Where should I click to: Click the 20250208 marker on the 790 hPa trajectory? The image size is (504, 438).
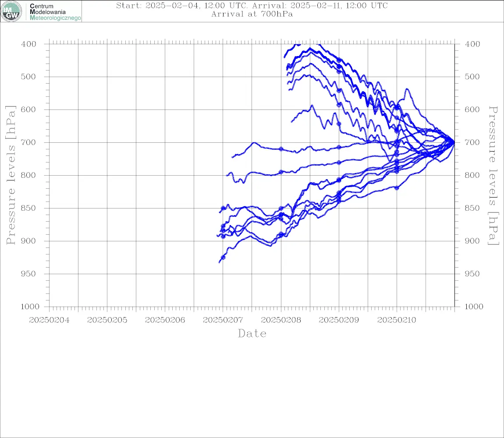(x=281, y=172)
